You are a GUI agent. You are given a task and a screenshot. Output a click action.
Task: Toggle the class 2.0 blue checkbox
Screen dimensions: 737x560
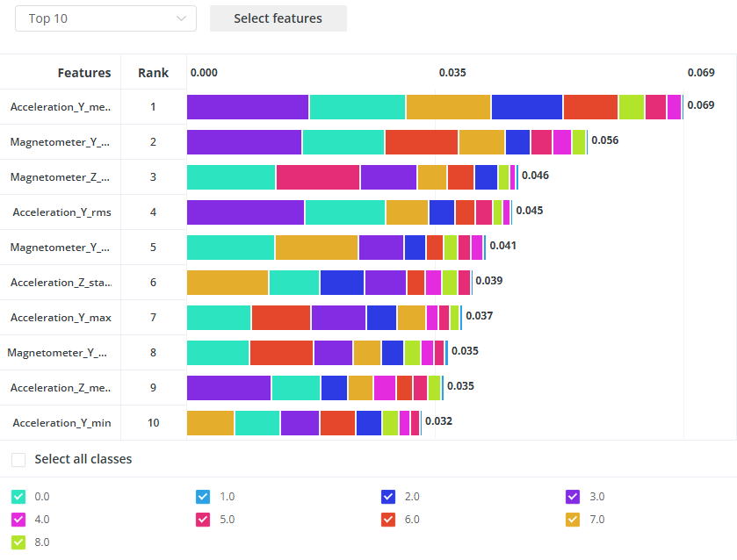(388, 497)
